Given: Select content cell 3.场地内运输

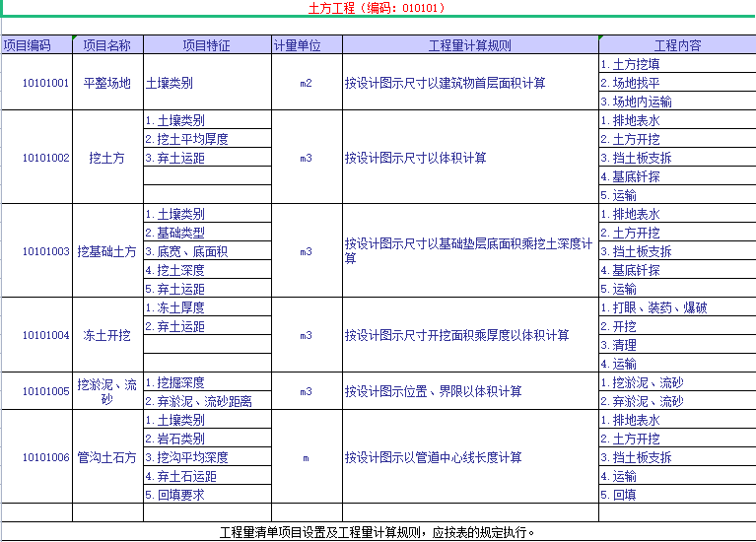Looking at the screenshot, I should (x=677, y=102).
